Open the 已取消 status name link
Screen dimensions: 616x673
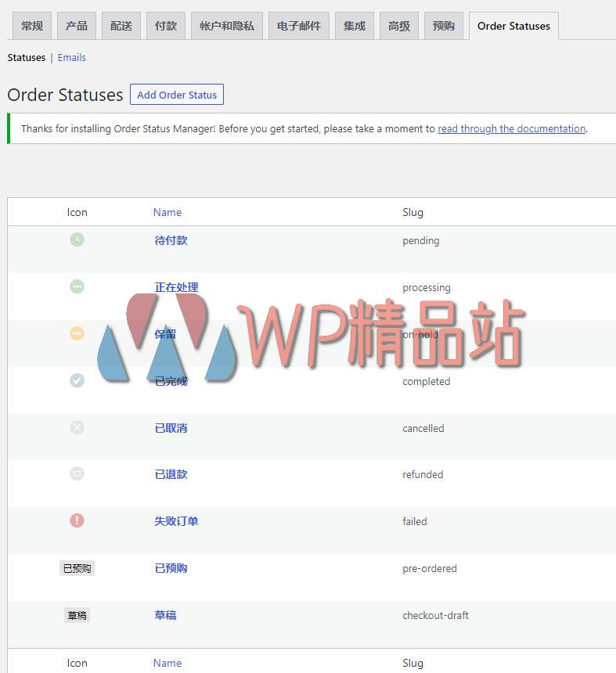pos(171,428)
